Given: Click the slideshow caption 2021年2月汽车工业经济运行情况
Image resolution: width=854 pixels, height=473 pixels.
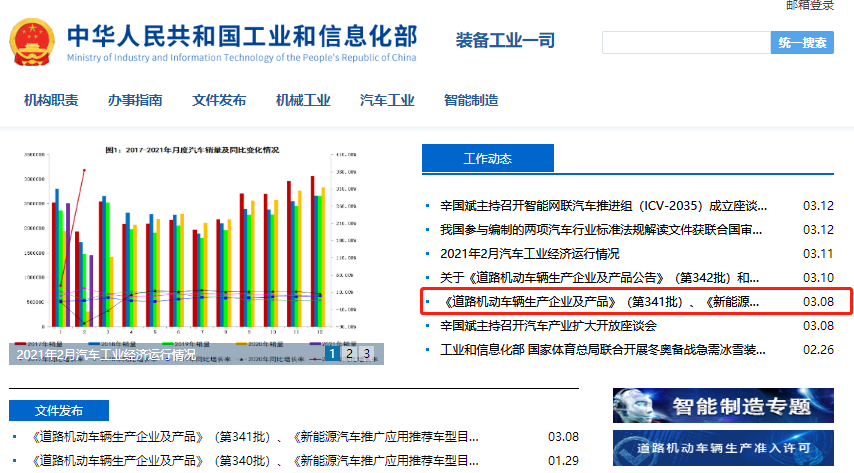Looking at the screenshot, I should [106, 355].
